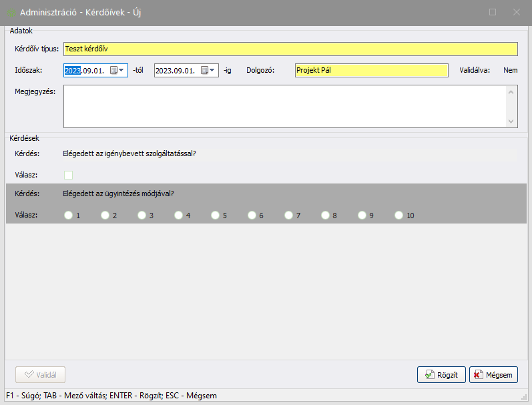Open the end date calendar picker icon
Screen dimensions: 532x405
coord(204,70)
